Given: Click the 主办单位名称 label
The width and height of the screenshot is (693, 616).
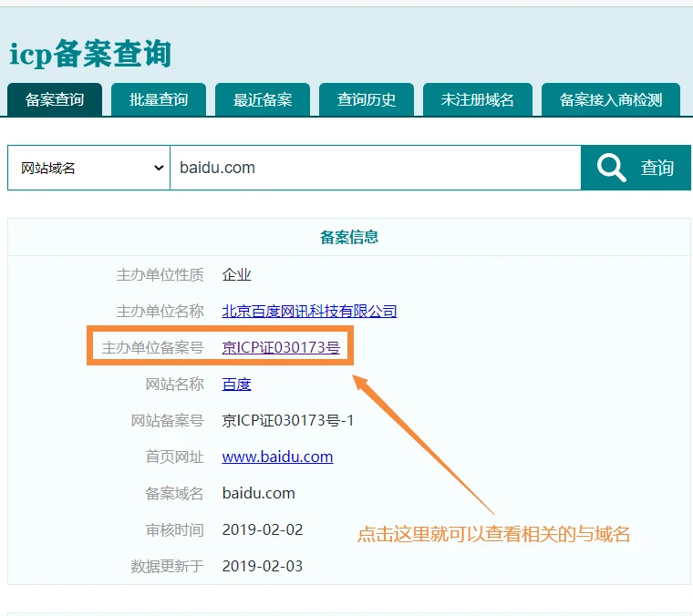Looking at the screenshot, I should point(160,312).
